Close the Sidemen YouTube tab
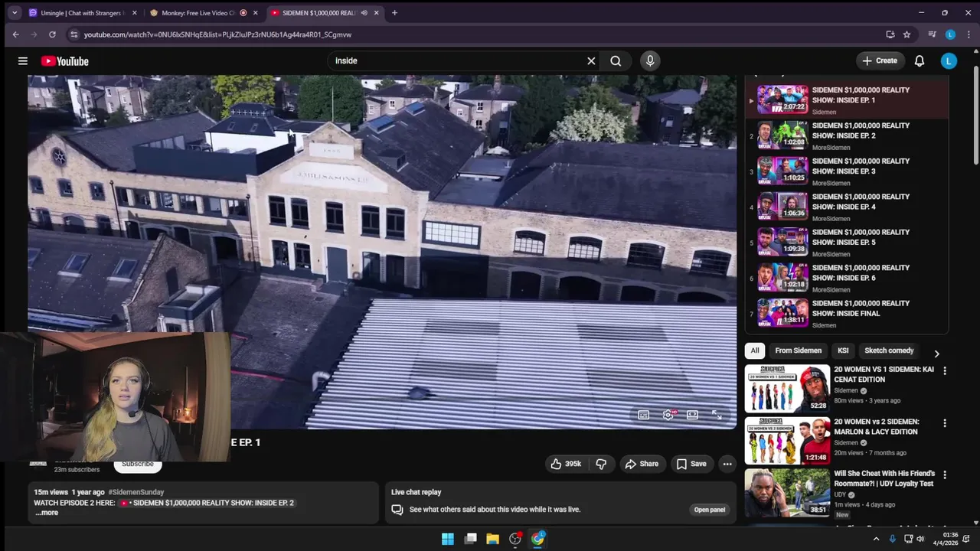 [376, 13]
